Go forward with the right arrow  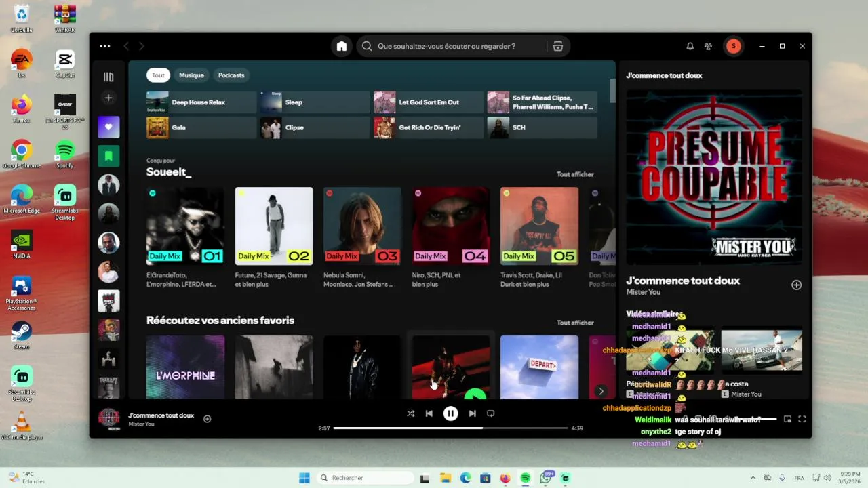click(x=141, y=46)
